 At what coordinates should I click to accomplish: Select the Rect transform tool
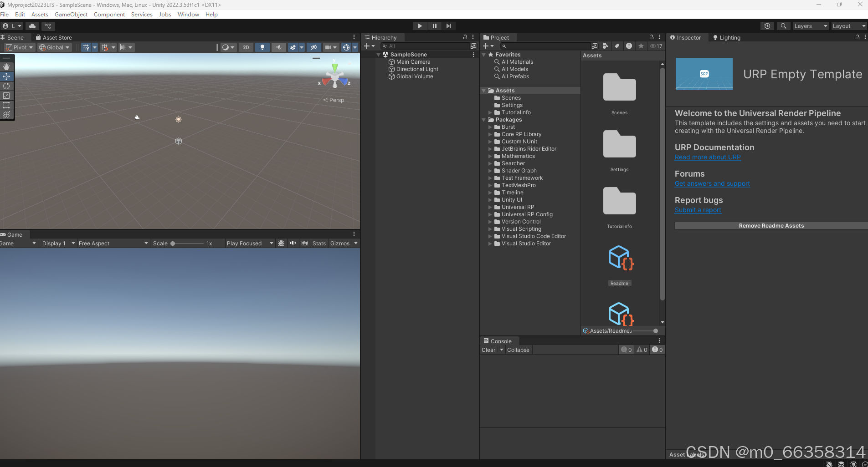coord(6,105)
